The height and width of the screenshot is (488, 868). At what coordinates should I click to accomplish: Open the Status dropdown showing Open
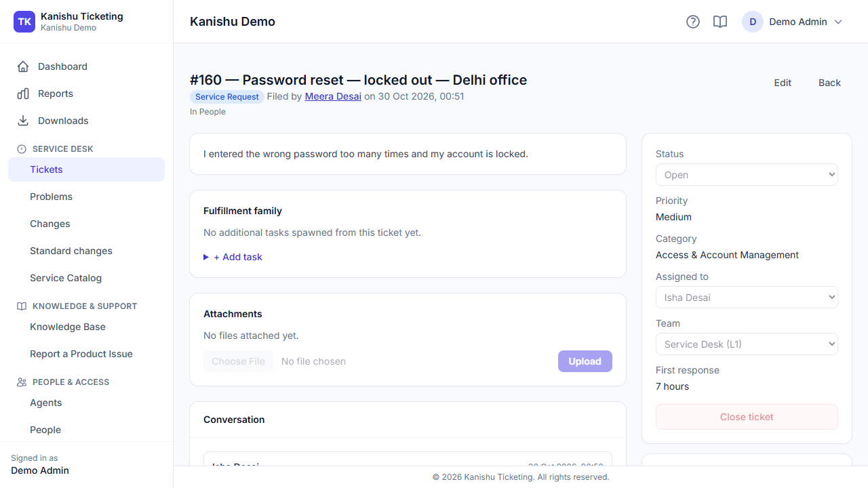747,175
